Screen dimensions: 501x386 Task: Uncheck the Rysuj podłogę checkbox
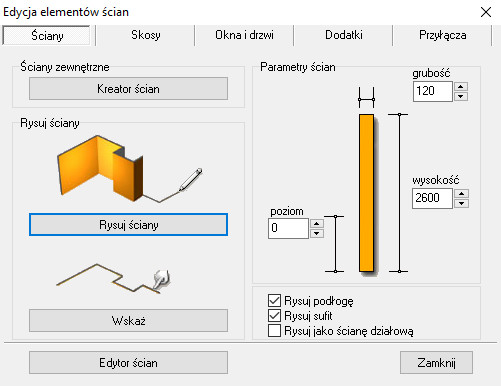pyautogui.click(x=274, y=300)
